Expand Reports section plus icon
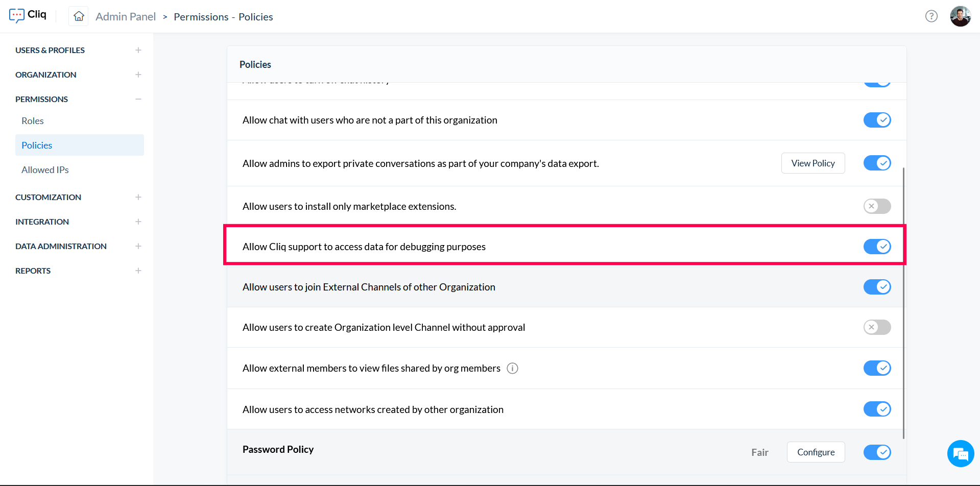980x486 pixels. 138,271
